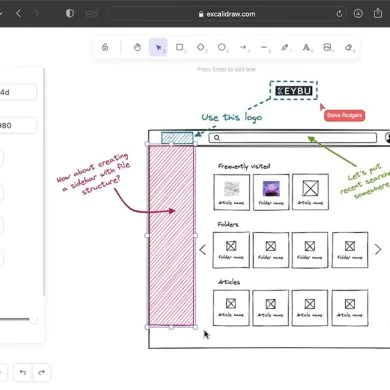
Task: Select the 'Folders' heading text
Action: [x=228, y=224]
